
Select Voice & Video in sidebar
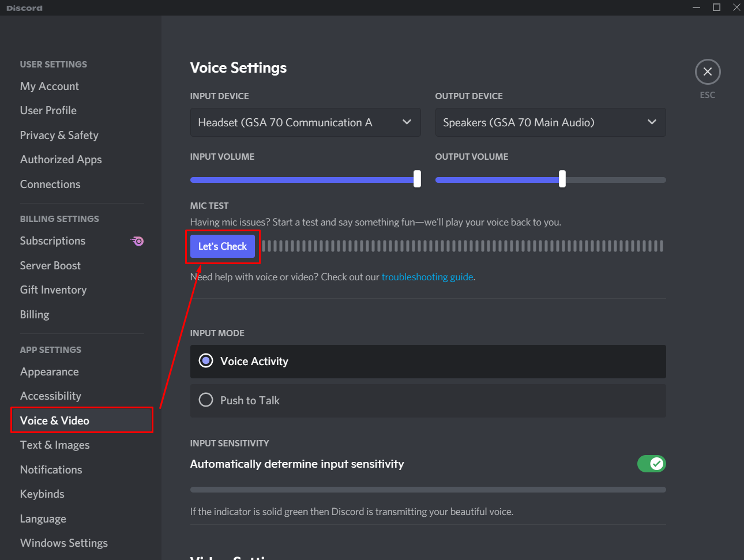[x=82, y=420]
